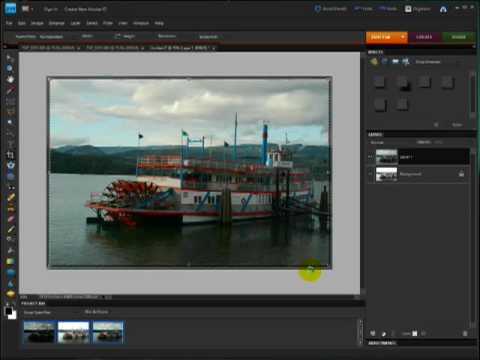The height and width of the screenshot is (360, 480).
Task: Select the Clone Stamp tool
Action: 10,208
